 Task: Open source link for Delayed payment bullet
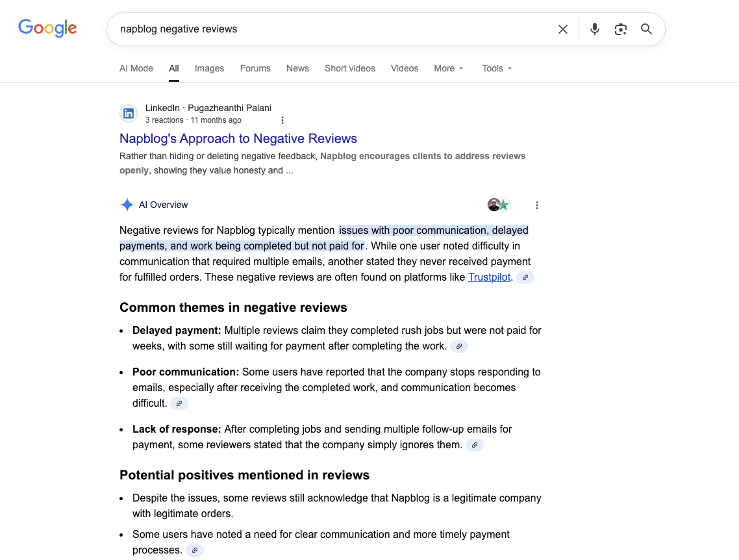[x=458, y=346]
